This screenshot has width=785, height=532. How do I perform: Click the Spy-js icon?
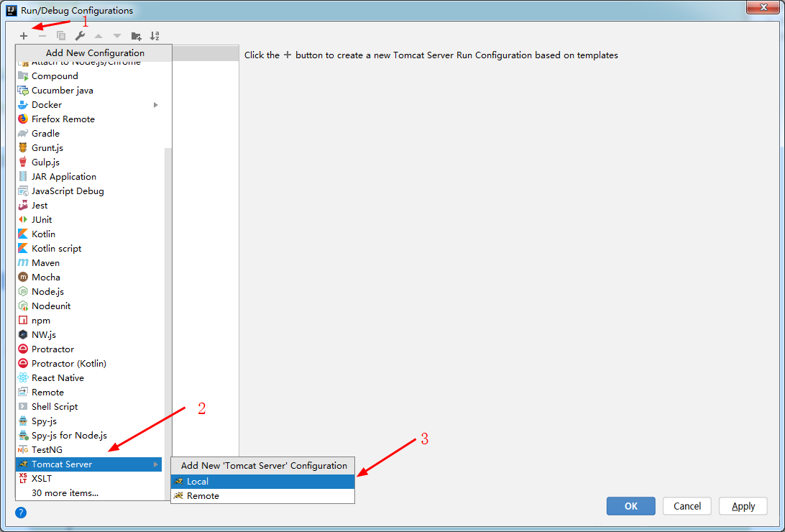pos(23,421)
